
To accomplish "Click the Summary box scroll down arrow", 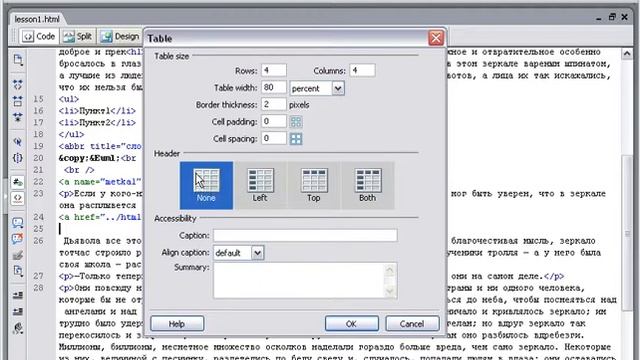I will 390,291.
